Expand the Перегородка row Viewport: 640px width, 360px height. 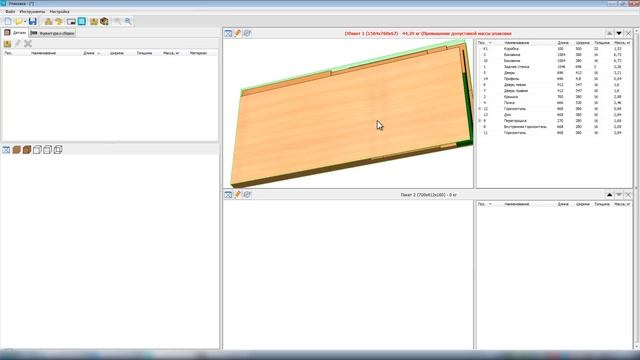480,121
